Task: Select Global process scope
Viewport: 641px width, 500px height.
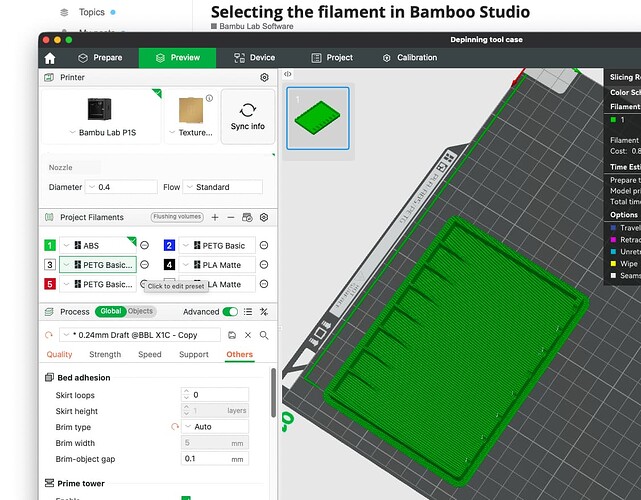Action: pos(111,311)
